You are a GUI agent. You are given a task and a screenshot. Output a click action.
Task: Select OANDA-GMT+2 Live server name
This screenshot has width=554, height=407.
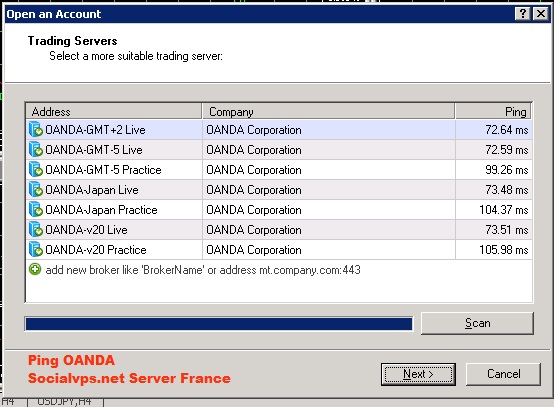point(95,130)
